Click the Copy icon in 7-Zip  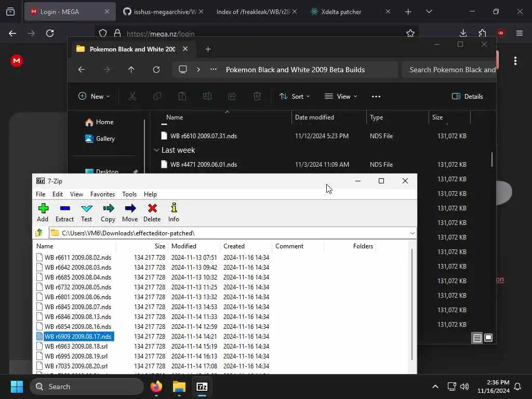click(108, 212)
